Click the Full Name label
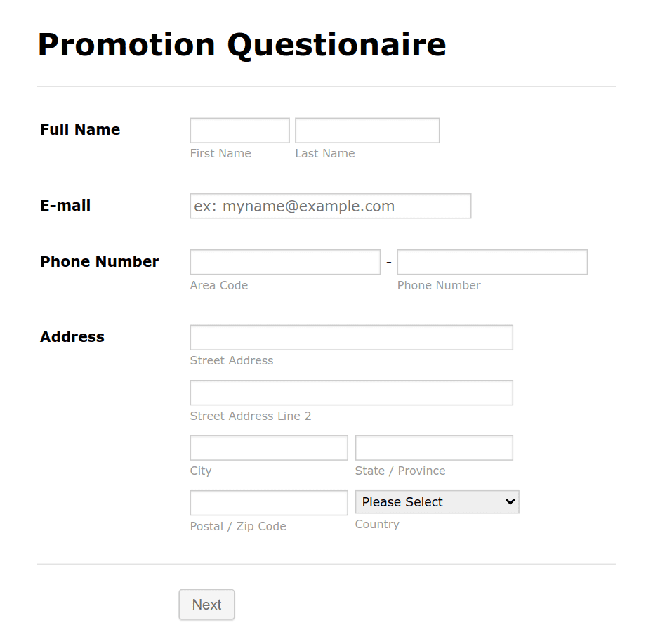Image resolution: width=653 pixels, height=644 pixels. point(79,129)
